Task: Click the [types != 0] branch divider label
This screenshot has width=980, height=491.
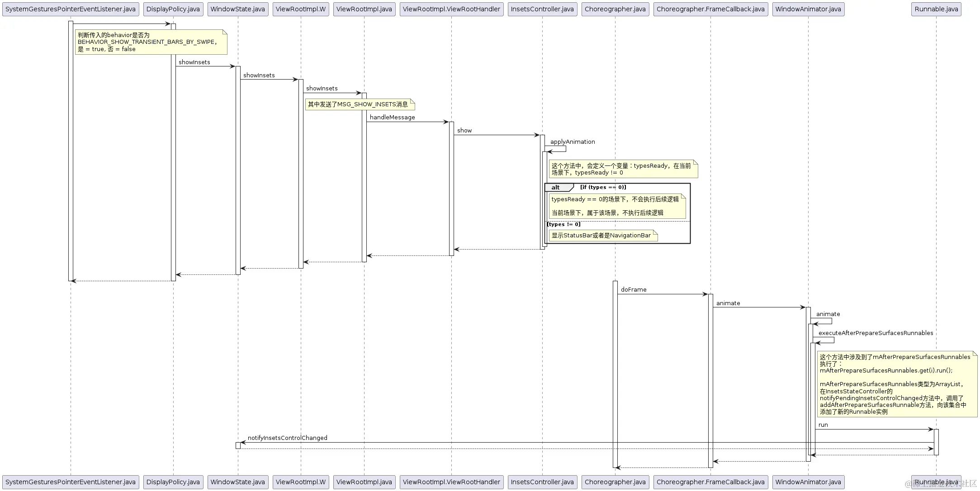Action: click(563, 224)
